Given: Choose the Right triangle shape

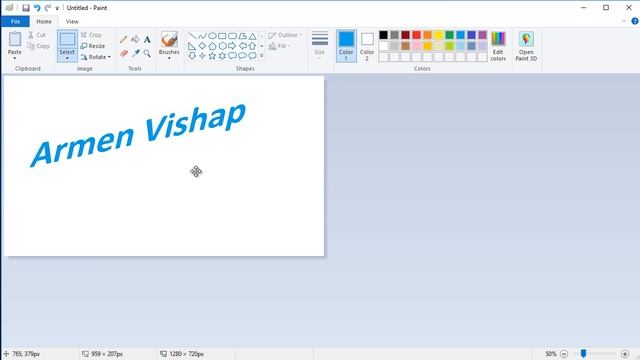Looking at the screenshot, I should tap(192, 46).
